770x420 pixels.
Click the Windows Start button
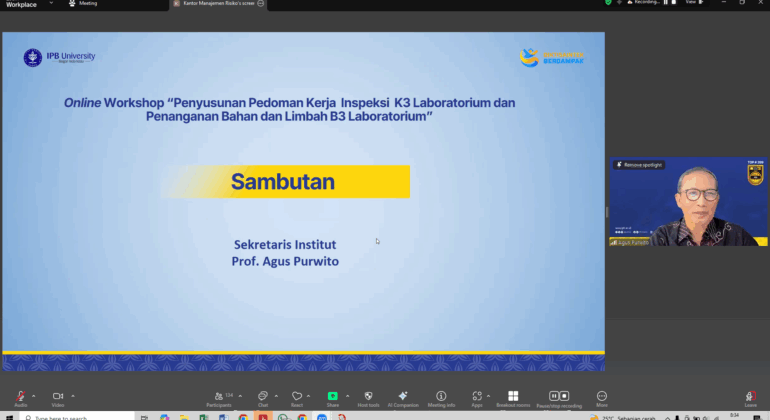9,418
